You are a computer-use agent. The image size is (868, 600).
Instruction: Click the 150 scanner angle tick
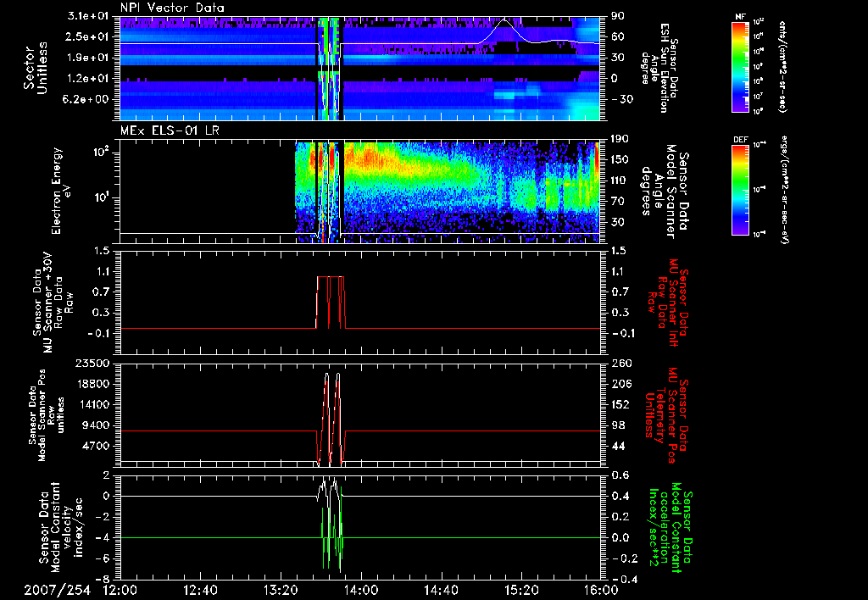[620, 159]
